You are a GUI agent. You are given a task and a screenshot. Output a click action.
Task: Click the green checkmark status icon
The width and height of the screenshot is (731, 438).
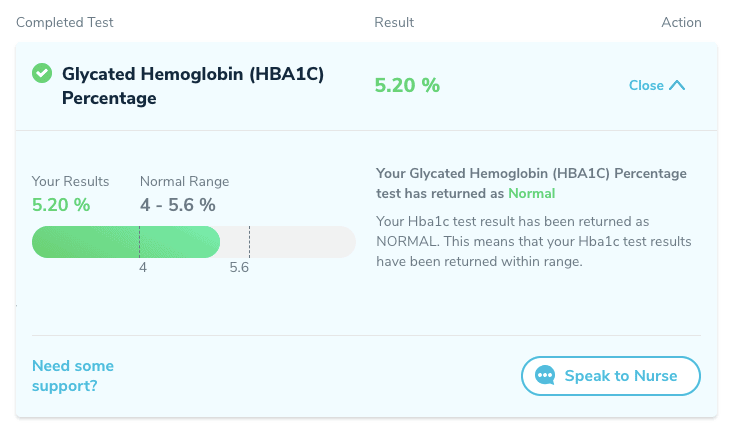[42, 73]
